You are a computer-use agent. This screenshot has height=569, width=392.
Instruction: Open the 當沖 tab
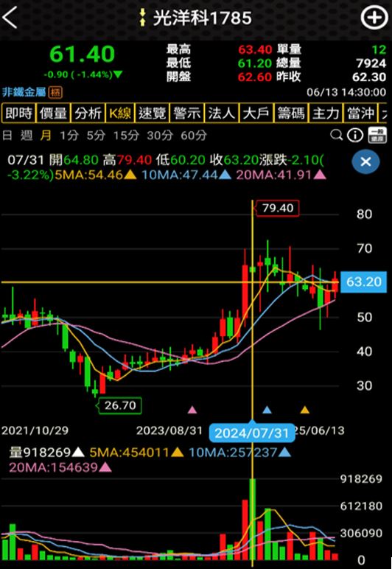tap(360, 114)
